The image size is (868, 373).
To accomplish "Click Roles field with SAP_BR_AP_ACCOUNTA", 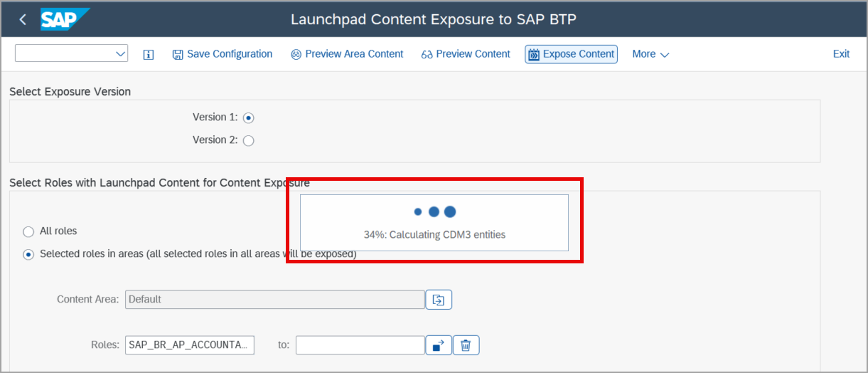I will (x=189, y=345).
